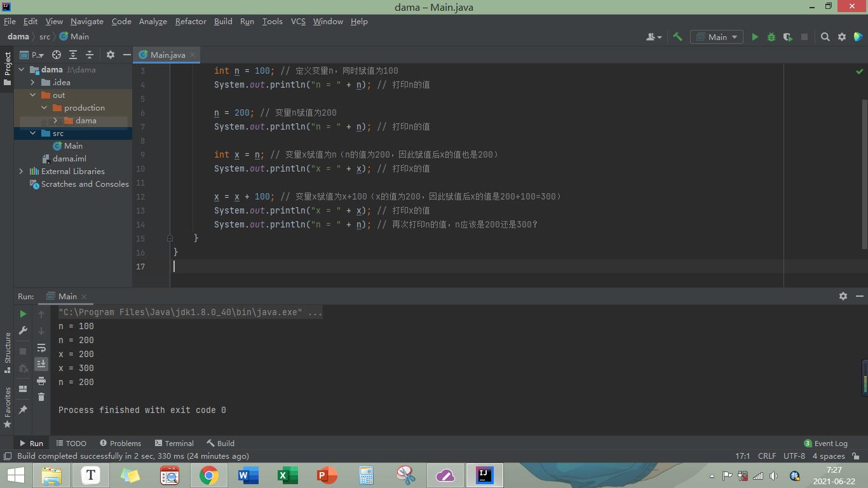The width and height of the screenshot is (868, 488).
Task: Collapse the production folder
Action: tap(44, 108)
